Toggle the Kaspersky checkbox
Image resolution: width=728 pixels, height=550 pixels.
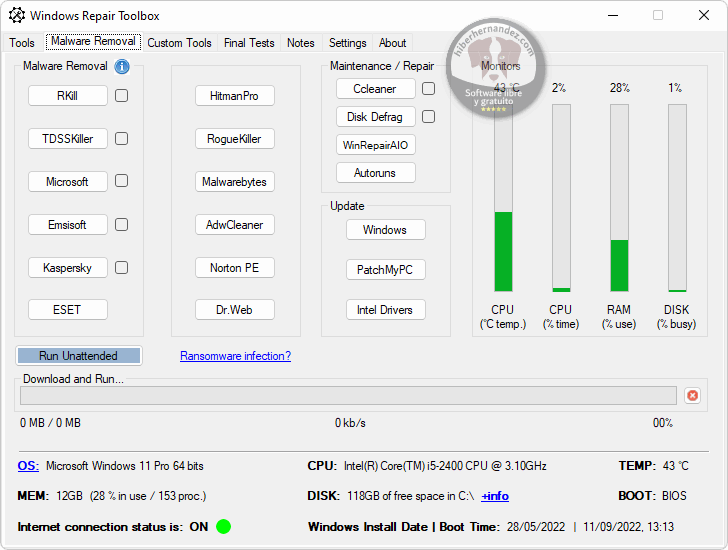(122, 267)
